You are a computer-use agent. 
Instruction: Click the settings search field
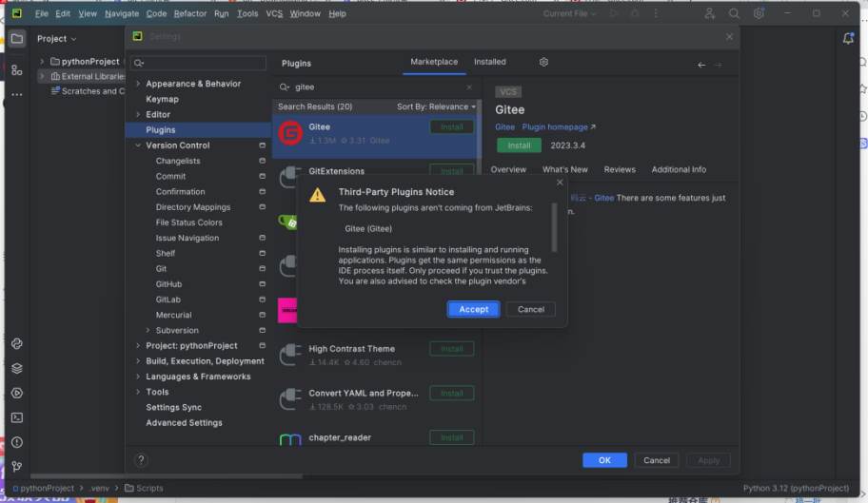(198, 63)
